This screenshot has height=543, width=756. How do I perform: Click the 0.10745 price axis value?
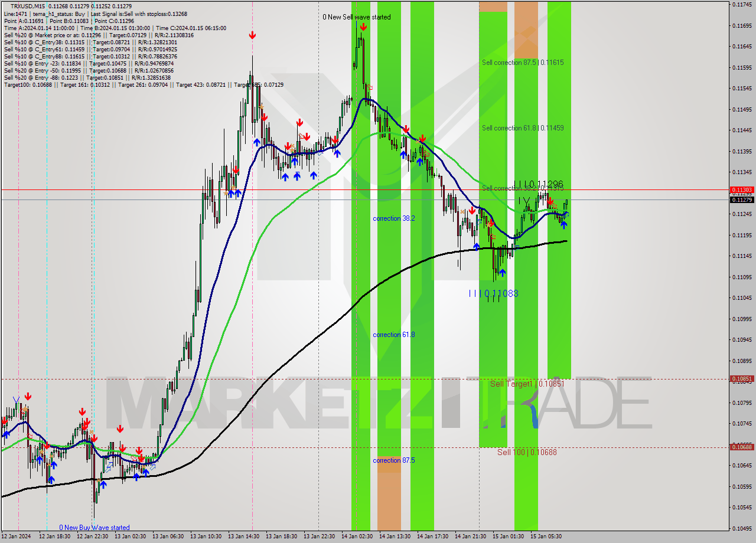coord(742,423)
